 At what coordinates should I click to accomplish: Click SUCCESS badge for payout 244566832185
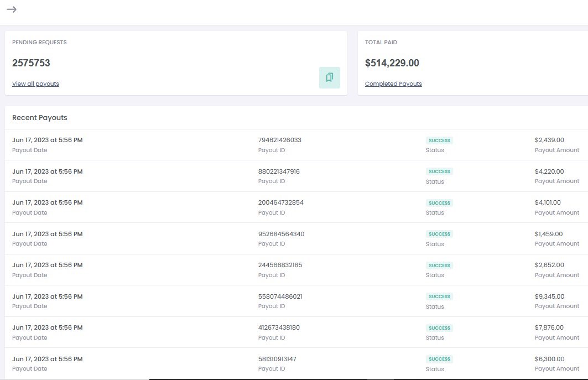440,266
